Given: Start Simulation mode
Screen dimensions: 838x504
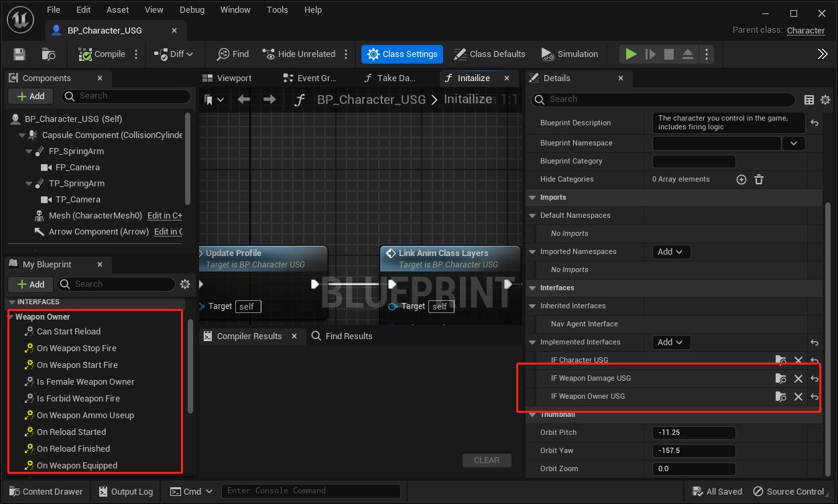Looking at the screenshot, I should [569, 54].
